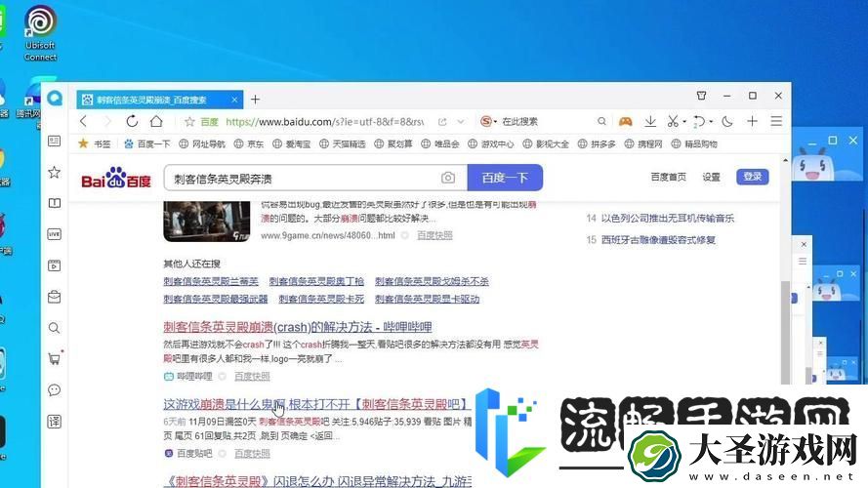Click magnifier in the toolbar search box

[601, 121]
